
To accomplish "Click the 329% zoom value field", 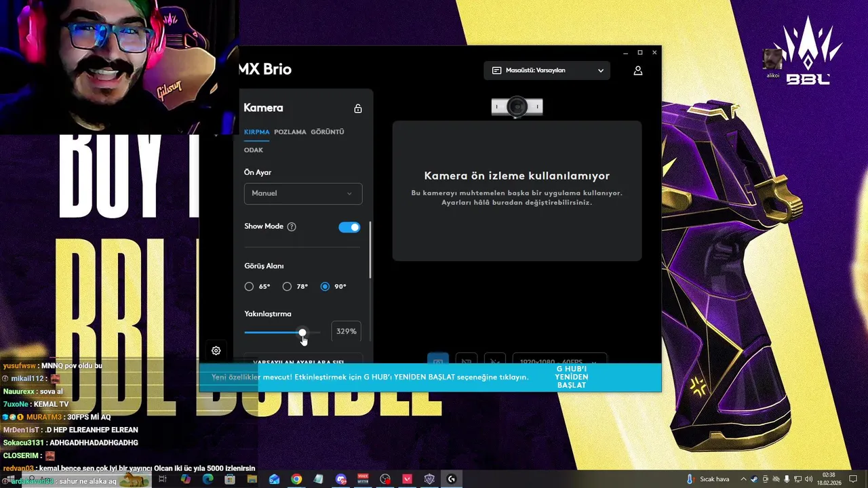I will pyautogui.click(x=346, y=331).
